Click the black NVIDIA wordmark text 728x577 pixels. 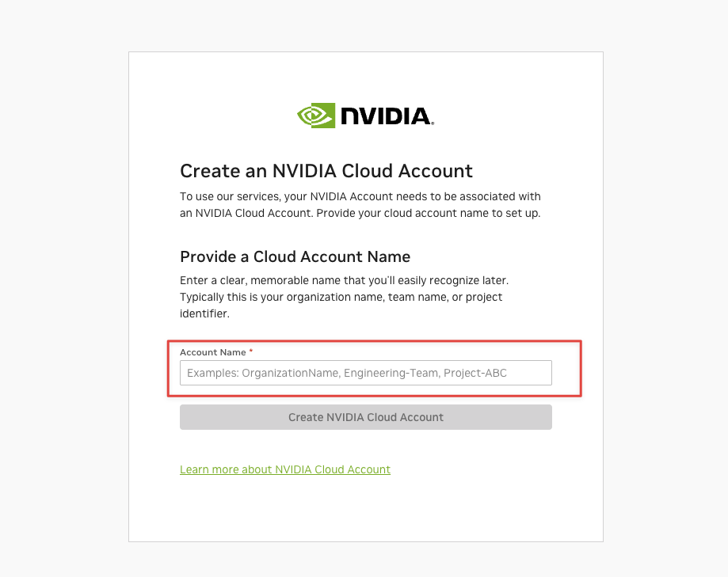[x=385, y=116]
